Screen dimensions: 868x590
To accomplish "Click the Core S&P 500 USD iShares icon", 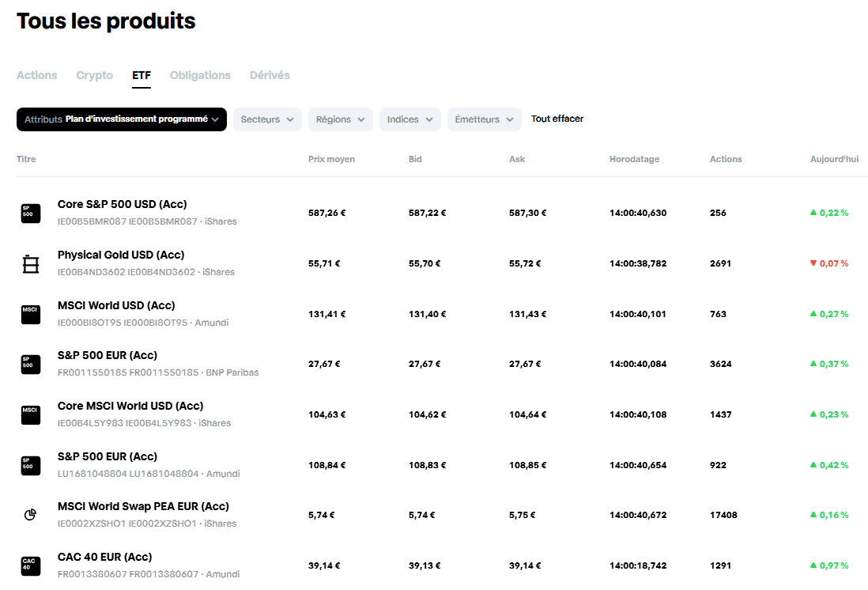I will pos(30,213).
